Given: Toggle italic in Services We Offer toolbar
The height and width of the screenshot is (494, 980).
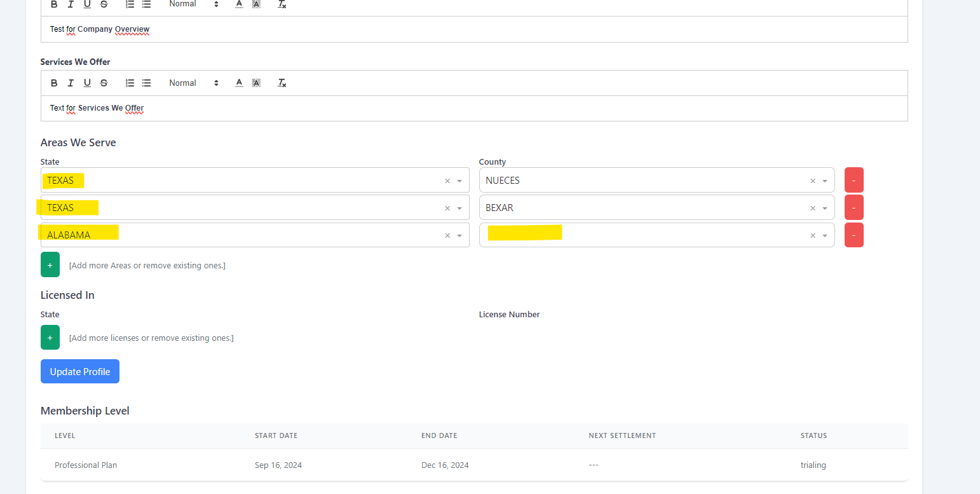Looking at the screenshot, I should [71, 83].
